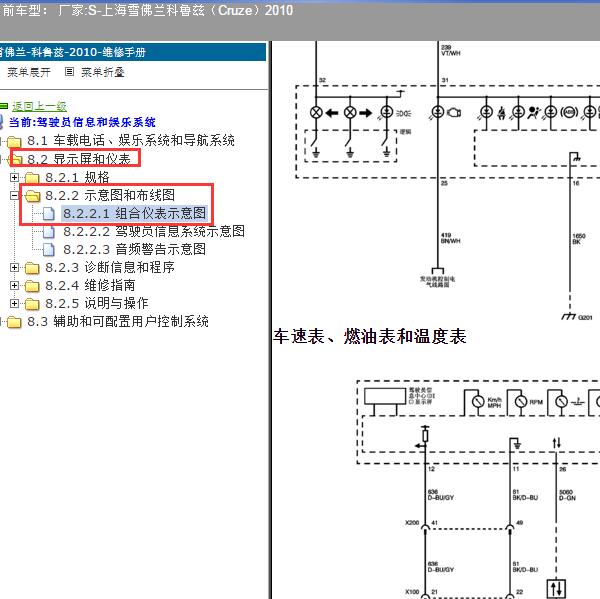Click the 1650 BK wire label
Image resolution: width=600 pixels, height=599 pixels.
(579, 239)
